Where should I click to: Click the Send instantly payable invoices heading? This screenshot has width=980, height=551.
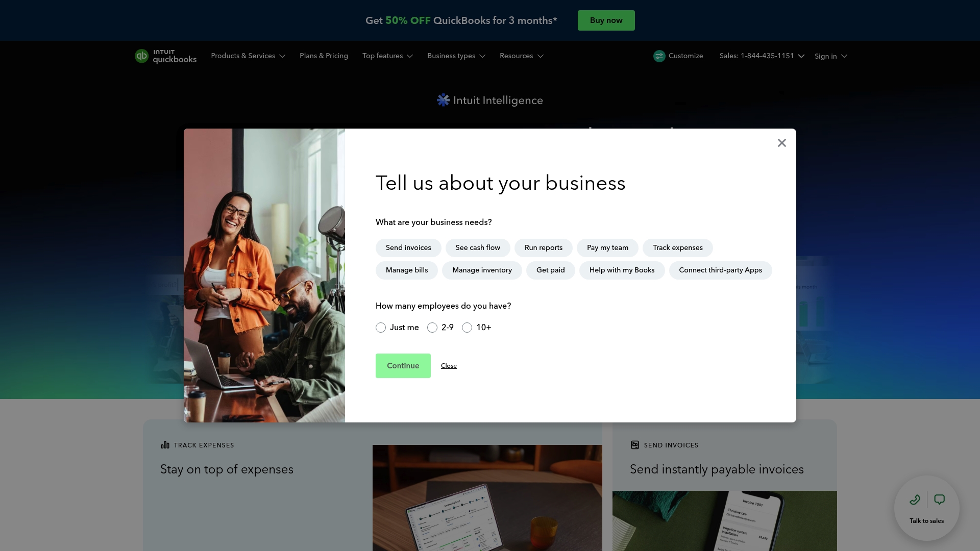click(x=717, y=469)
